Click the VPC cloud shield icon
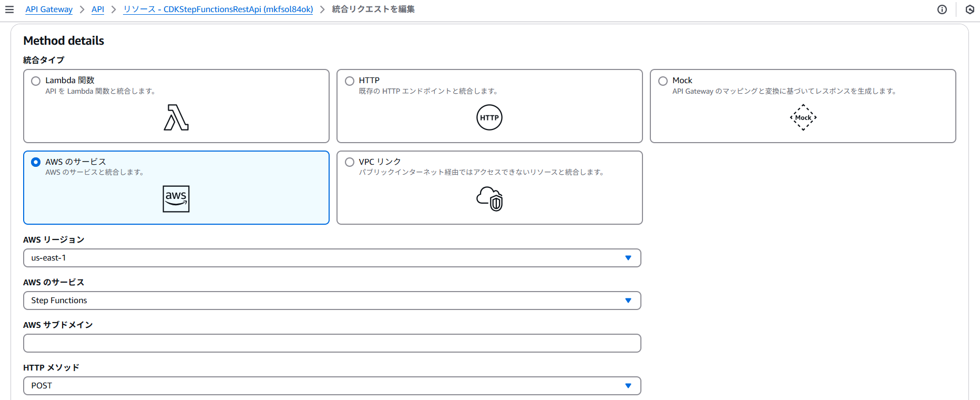Screen dimensions: 980x400 [x=489, y=199]
